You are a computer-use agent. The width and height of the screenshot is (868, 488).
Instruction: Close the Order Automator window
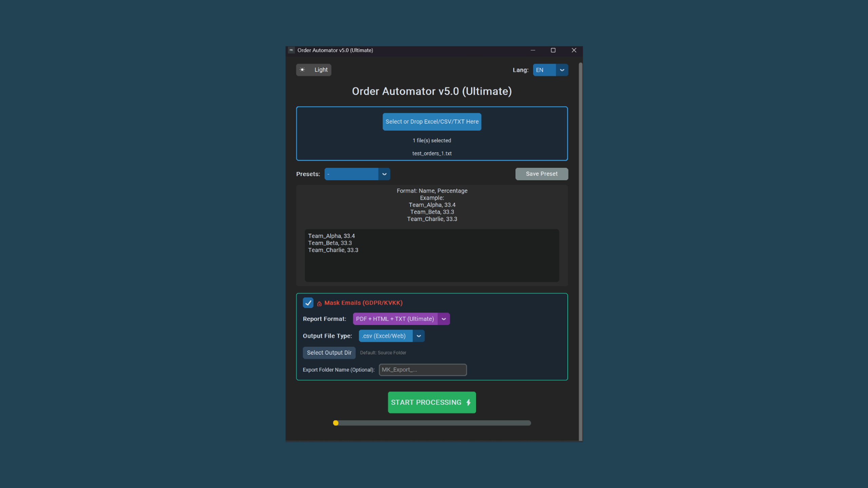point(574,50)
